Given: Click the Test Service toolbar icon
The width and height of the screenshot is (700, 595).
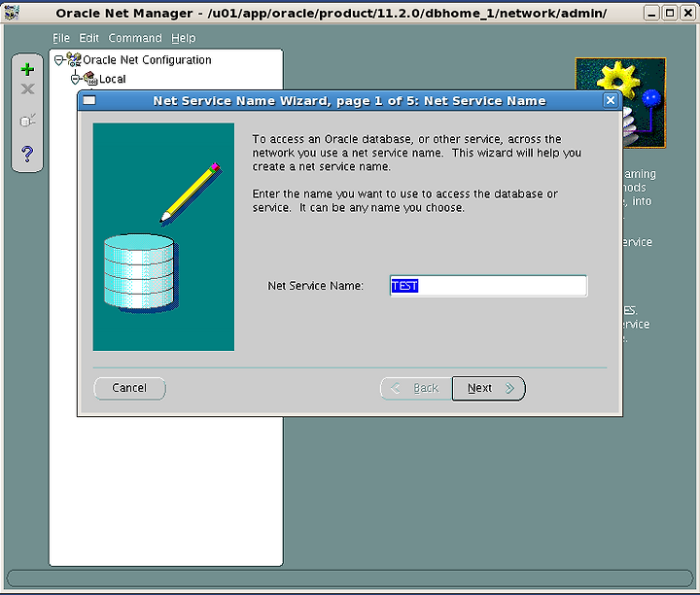Looking at the screenshot, I should coord(27,121).
